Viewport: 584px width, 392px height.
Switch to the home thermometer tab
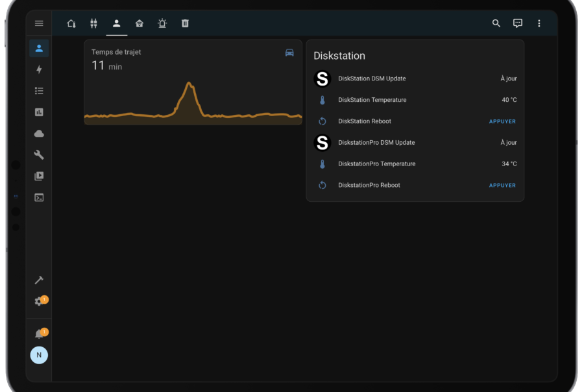point(71,23)
